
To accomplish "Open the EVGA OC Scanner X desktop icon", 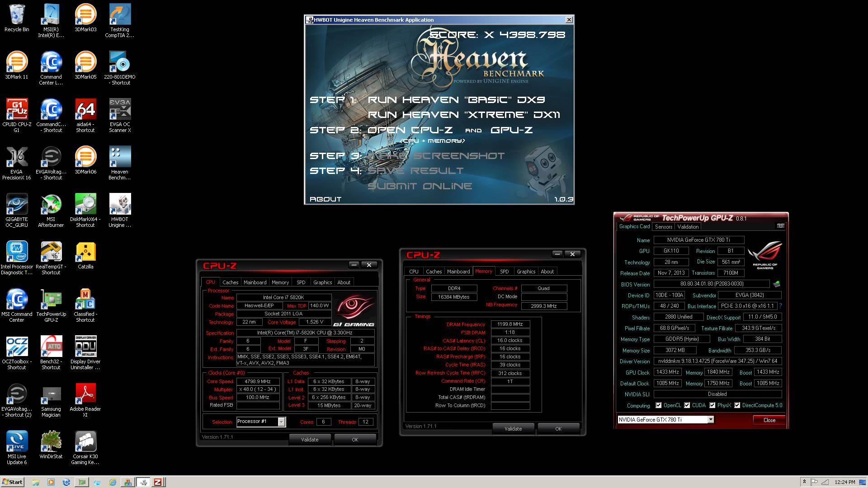I will tap(120, 115).
